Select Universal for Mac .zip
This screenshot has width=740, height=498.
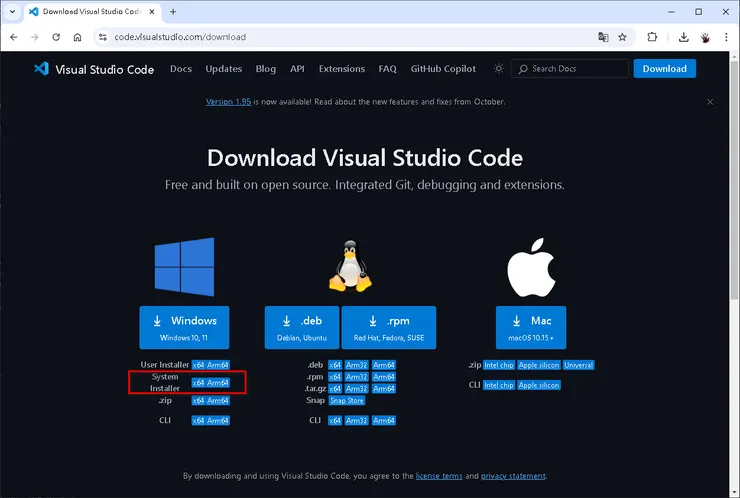click(579, 365)
